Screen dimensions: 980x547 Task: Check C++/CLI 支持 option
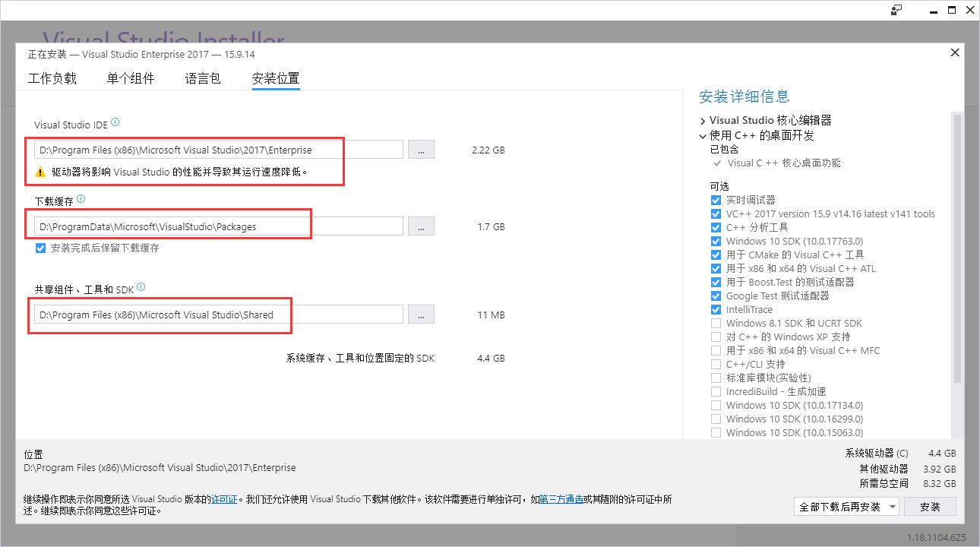click(x=716, y=365)
